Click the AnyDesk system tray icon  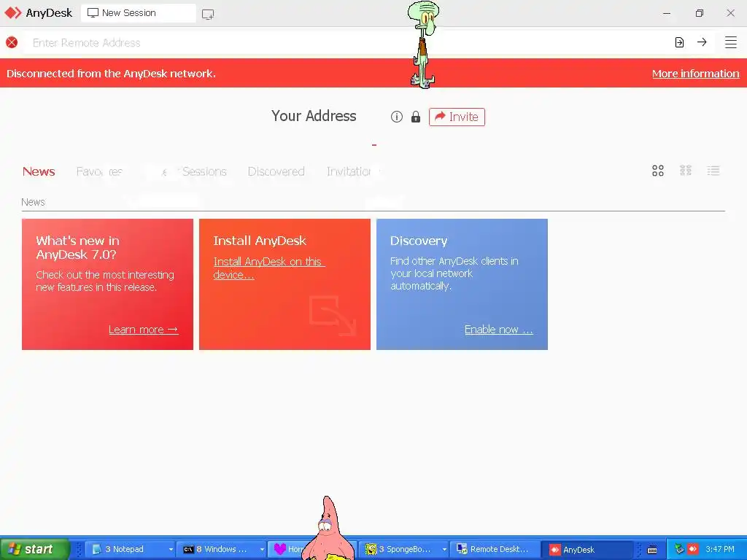tap(693, 549)
